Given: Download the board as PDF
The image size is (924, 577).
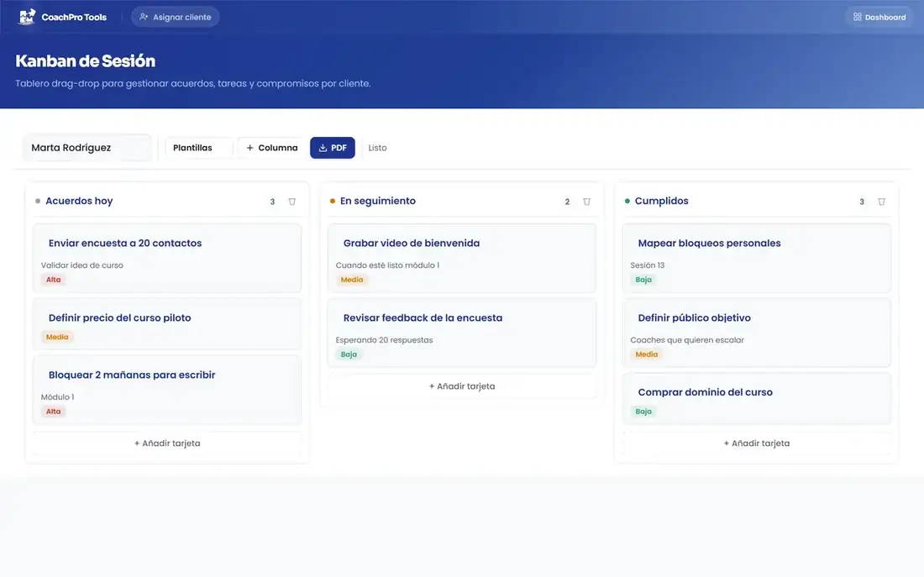Looking at the screenshot, I should click(x=333, y=148).
